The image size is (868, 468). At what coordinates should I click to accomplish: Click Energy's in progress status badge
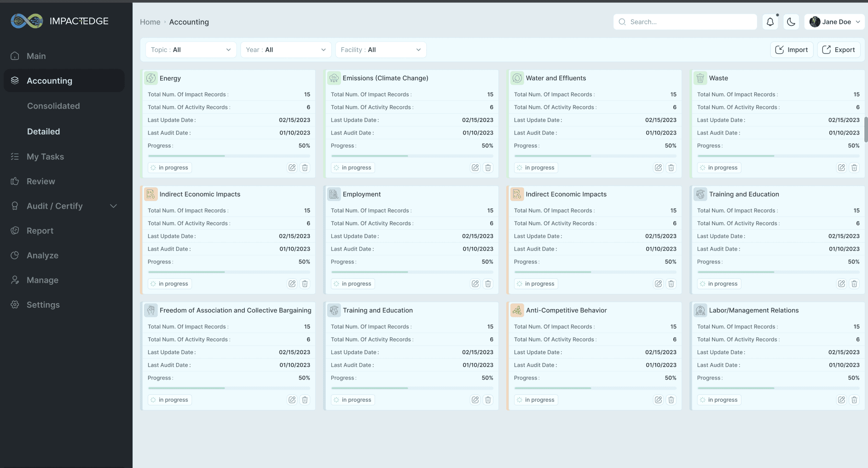pos(170,168)
